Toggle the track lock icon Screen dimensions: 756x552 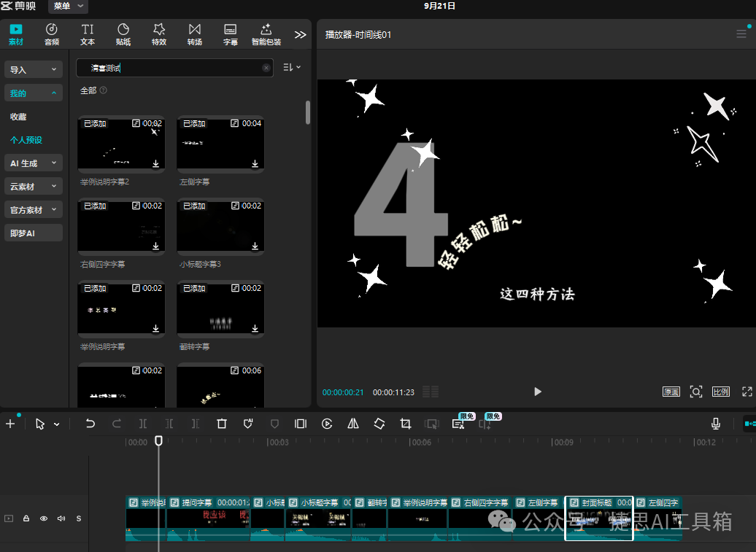(26, 518)
